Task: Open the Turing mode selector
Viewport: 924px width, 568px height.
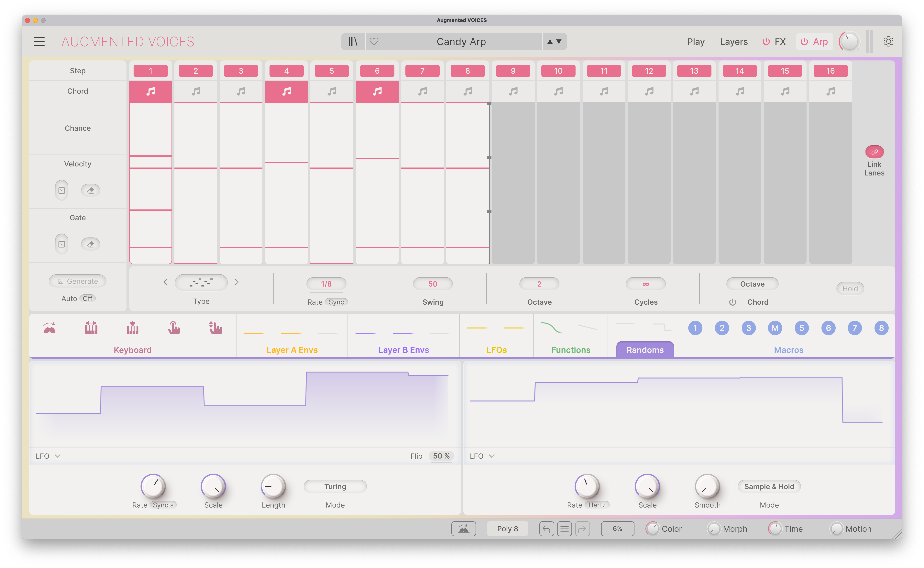Action: [x=335, y=487]
